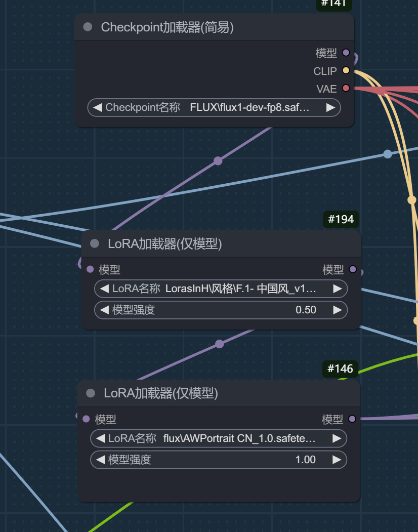Decrease 模型强度 1.00 with left arrow
418x532 pixels.
pos(100,460)
